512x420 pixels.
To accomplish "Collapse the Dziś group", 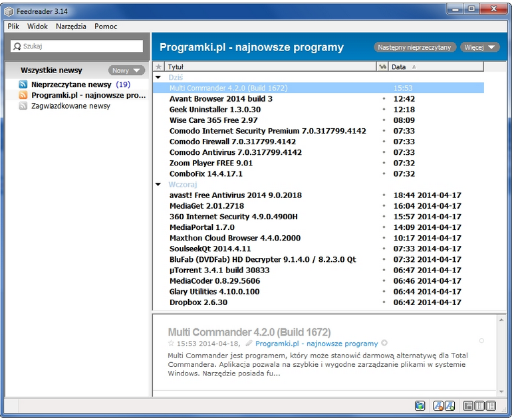I will click(158, 78).
